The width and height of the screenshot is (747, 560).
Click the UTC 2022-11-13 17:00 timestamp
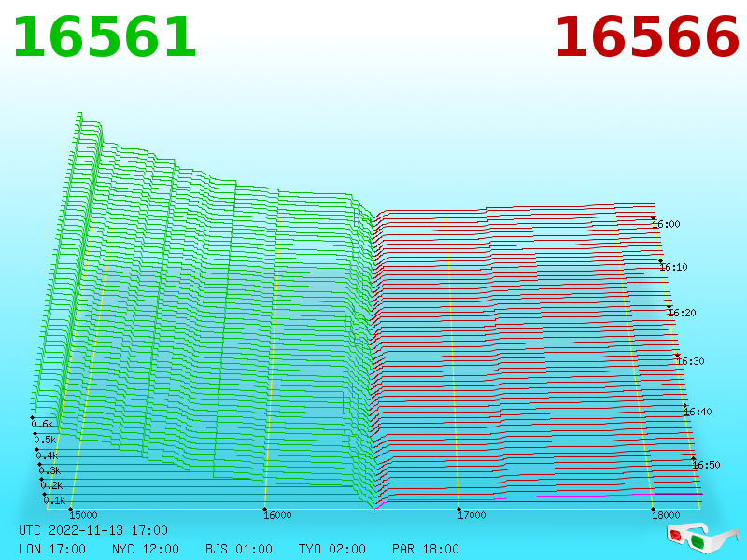coord(93,530)
